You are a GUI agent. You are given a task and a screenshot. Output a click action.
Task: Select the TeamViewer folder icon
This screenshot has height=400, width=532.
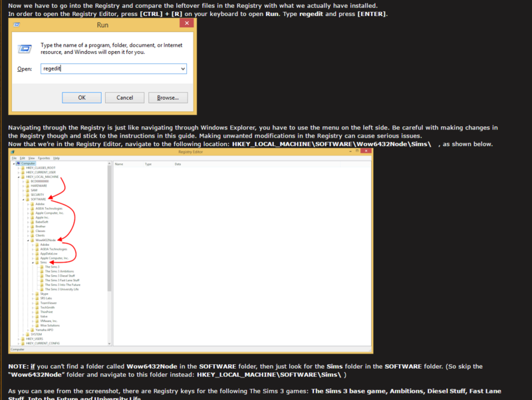tap(37, 303)
